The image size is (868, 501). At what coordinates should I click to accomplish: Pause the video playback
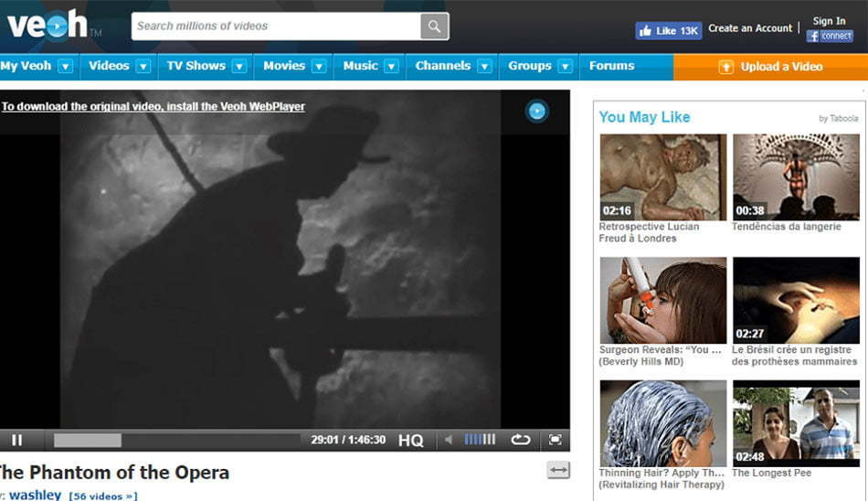pyautogui.click(x=17, y=440)
